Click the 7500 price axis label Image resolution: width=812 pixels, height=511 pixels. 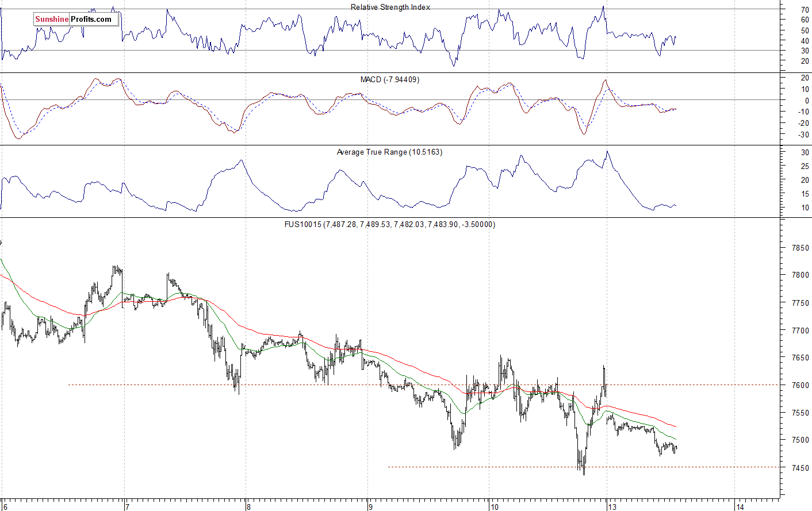coord(800,440)
